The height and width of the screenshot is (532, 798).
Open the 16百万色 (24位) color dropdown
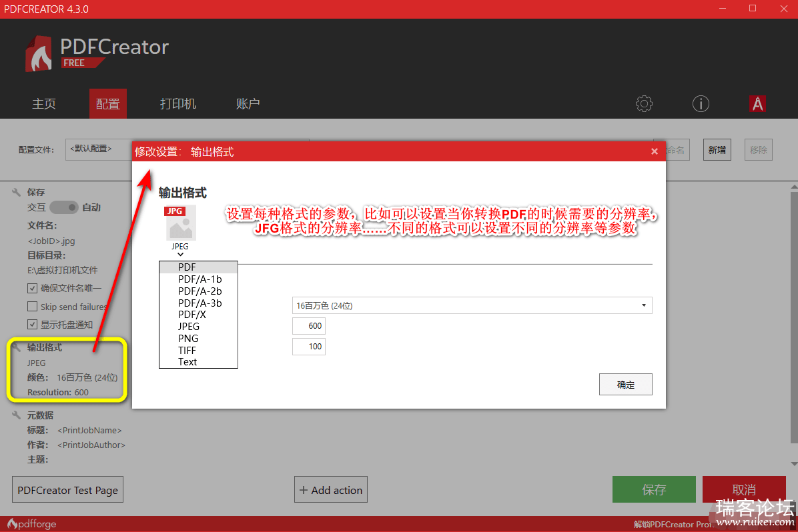pos(472,305)
